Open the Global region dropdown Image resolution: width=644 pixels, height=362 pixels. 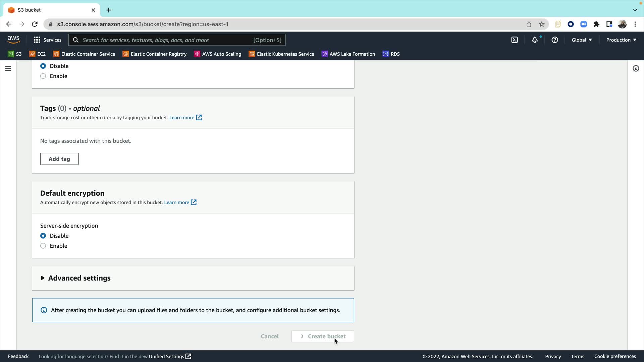(x=582, y=40)
